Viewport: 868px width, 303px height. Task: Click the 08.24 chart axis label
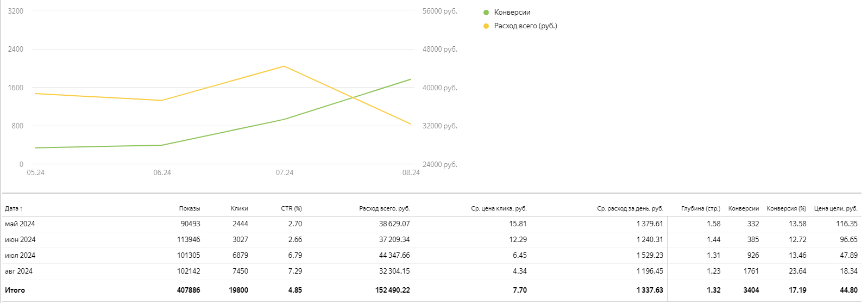point(411,172)
